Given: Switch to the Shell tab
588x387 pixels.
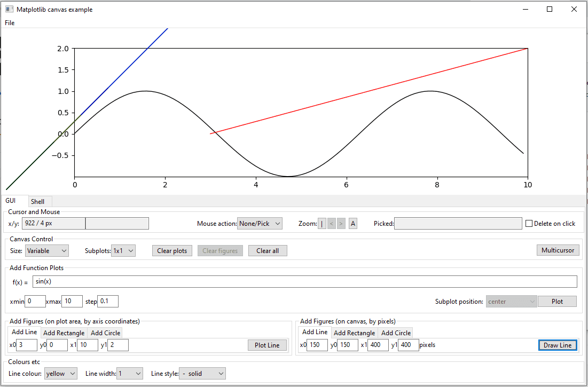Looking at the screenshot, I should point(39,201).
